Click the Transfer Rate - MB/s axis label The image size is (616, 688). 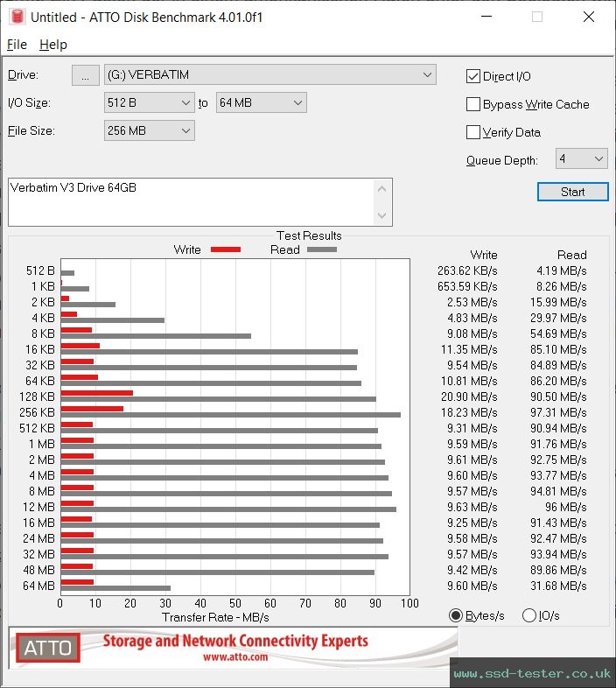215,617
